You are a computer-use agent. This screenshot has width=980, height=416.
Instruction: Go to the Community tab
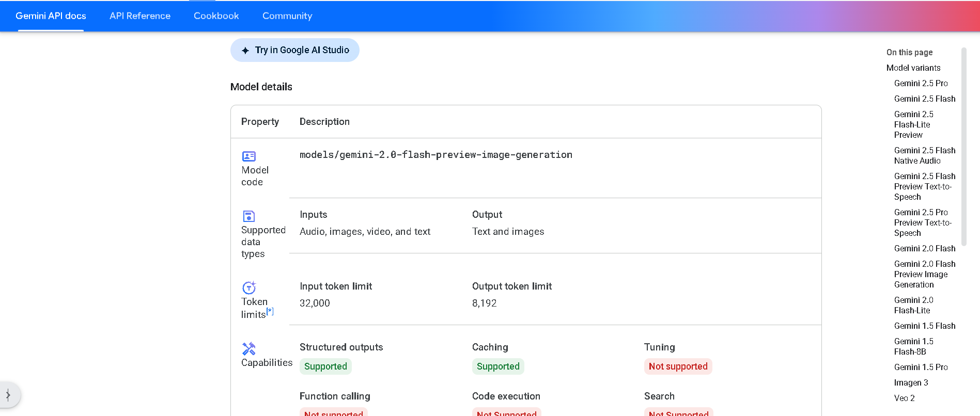point(287,16)
